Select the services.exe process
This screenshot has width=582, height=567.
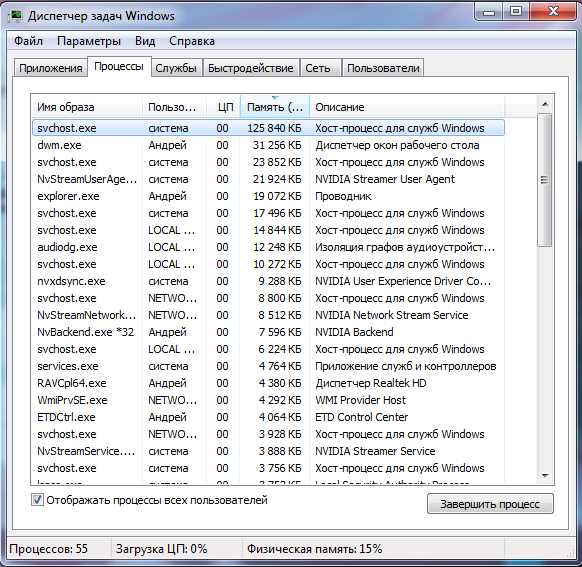(268, 366)
